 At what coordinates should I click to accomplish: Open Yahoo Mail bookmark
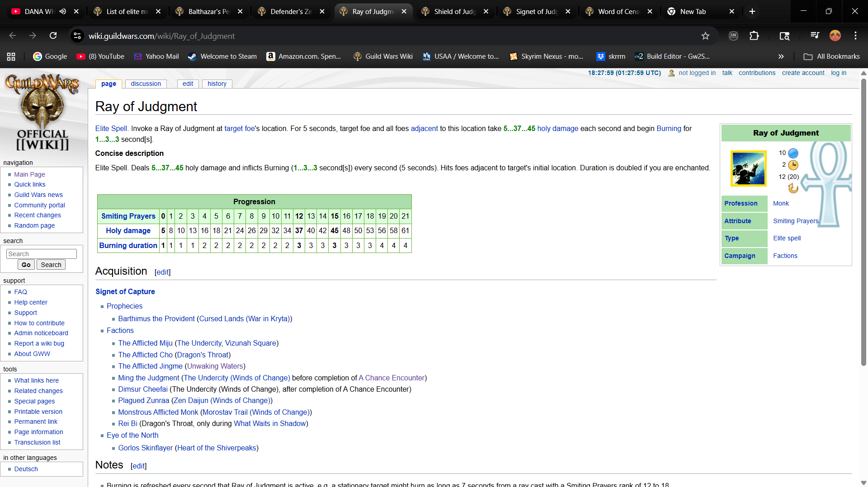pyautogui.click(x=156, y=56)
